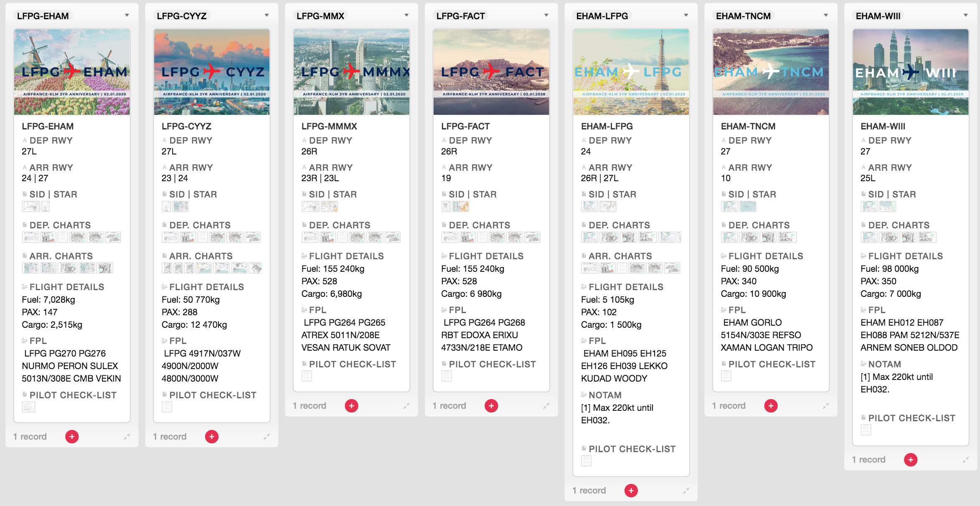Image resolution: width=980 pixels, height=506 pixels.
Task: Add a record to the EHAM-LFPG stack
Action: 631,491
